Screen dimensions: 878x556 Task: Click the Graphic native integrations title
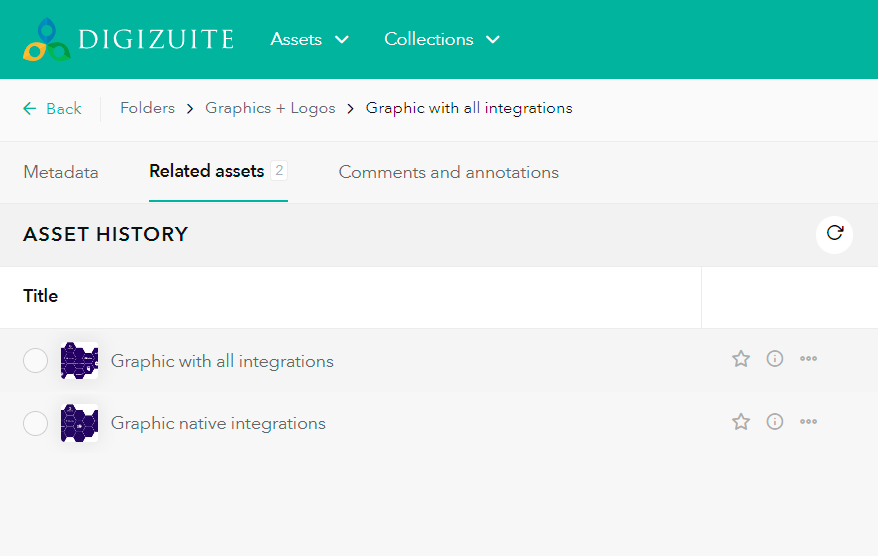[x=218, y=423]
